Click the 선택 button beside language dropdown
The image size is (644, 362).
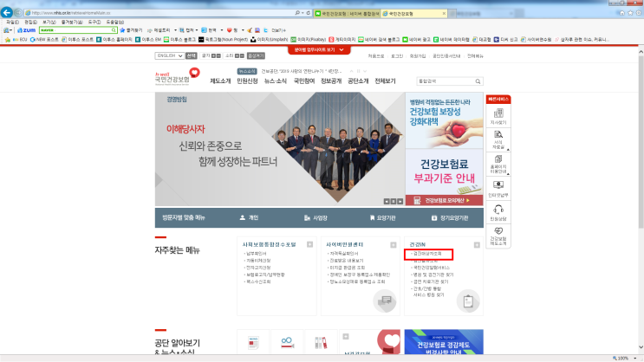(x=192, y=55)
